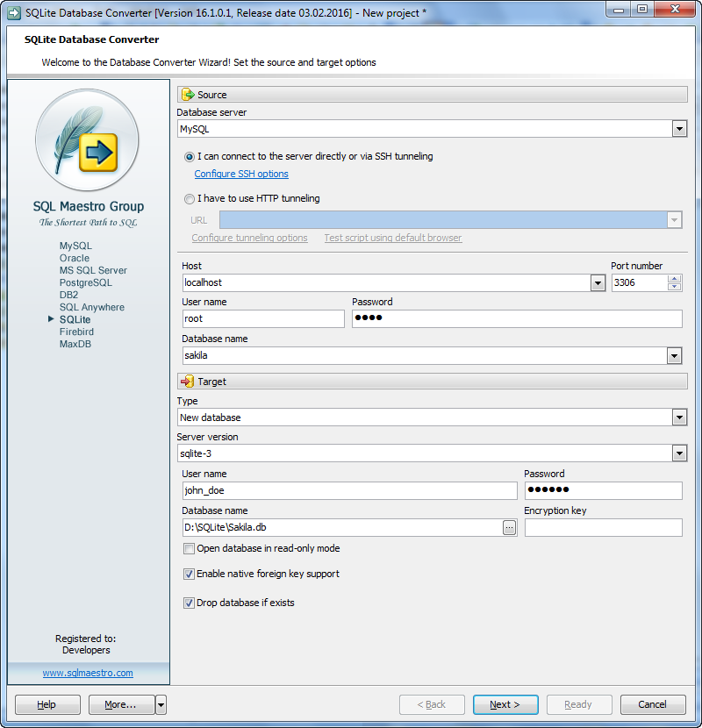
Task: Click the Encryption key input field
Action: pyautogui.click(x=603, y=527)
